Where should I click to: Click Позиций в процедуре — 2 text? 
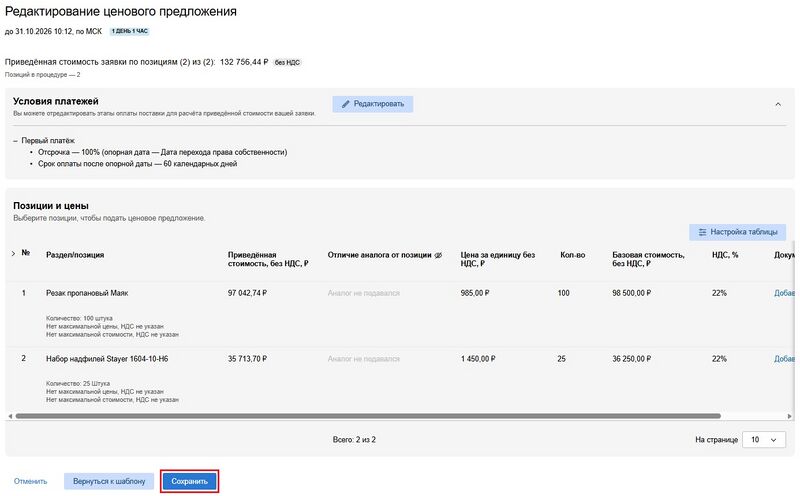42,75
